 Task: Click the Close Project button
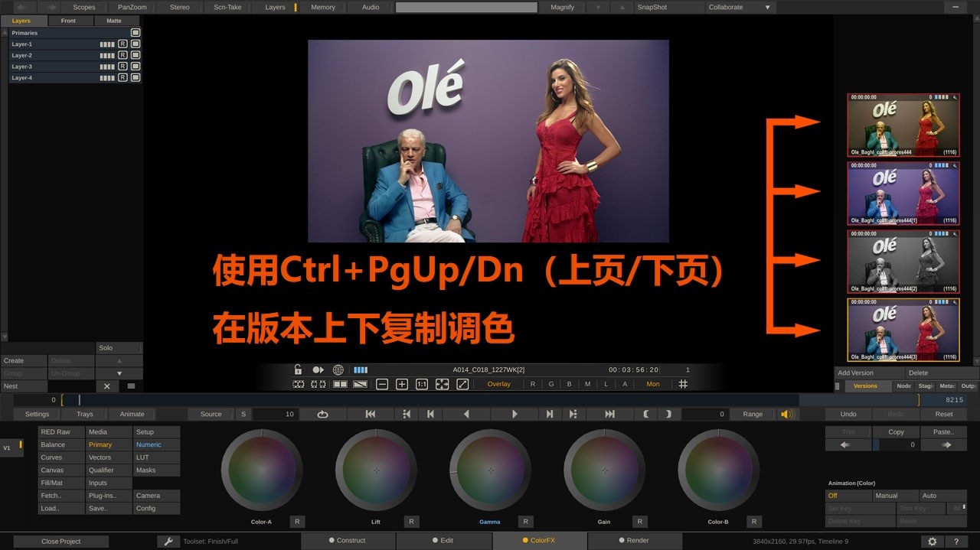[x=61, y=541]
